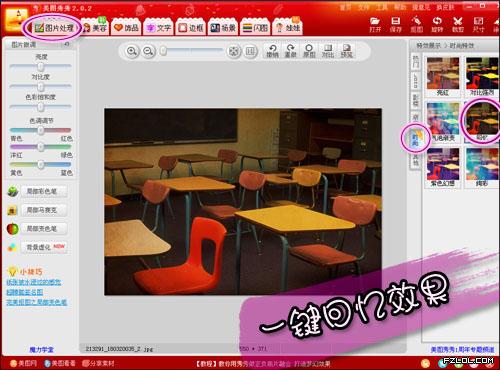Image resolution: width=500 pixels, height=370 pixels.
Task: Choose the 亮红 effect thumbnail
Action: (x=443, y=77)
